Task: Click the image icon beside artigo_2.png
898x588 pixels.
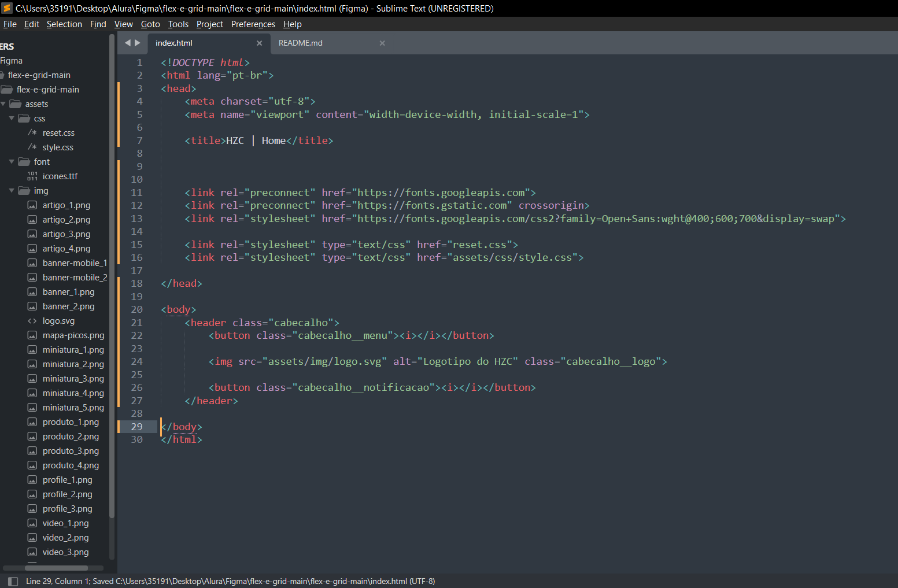Action: (x=32, y=220)
